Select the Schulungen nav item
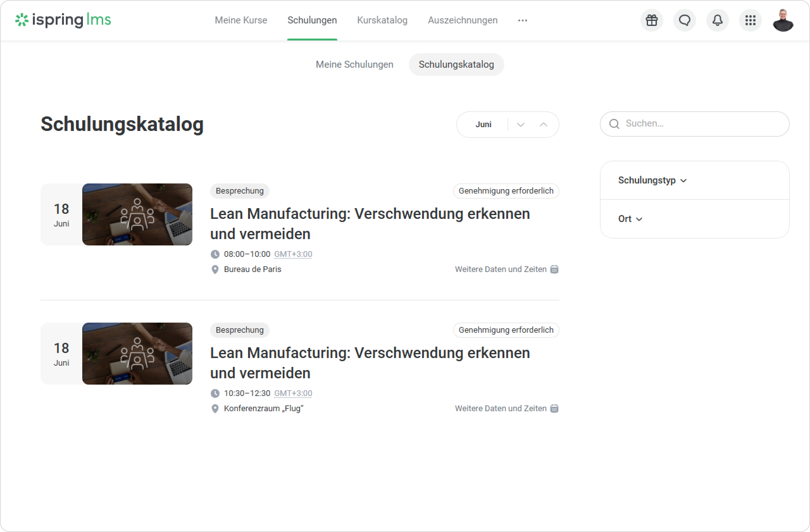 tap(312, 20)
